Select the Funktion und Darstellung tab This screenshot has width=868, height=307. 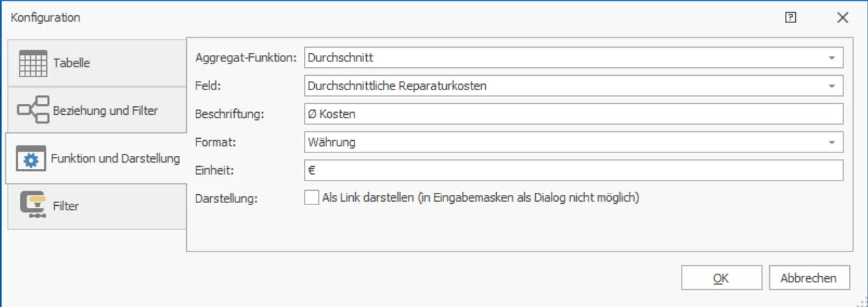96,158
